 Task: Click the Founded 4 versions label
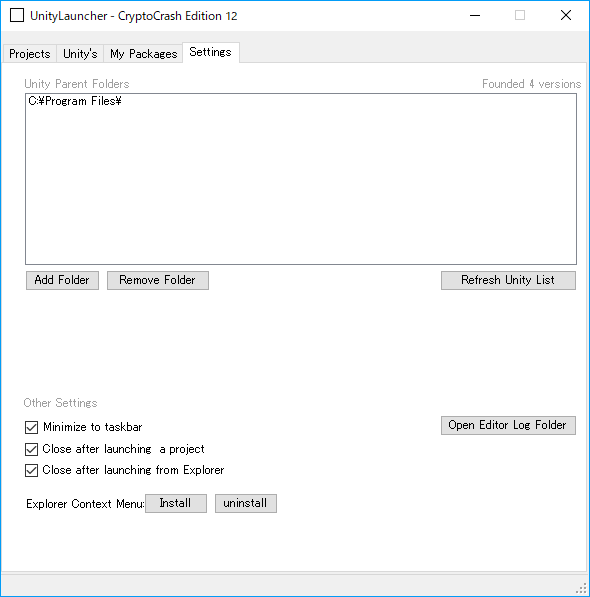(x=531, y=84)
